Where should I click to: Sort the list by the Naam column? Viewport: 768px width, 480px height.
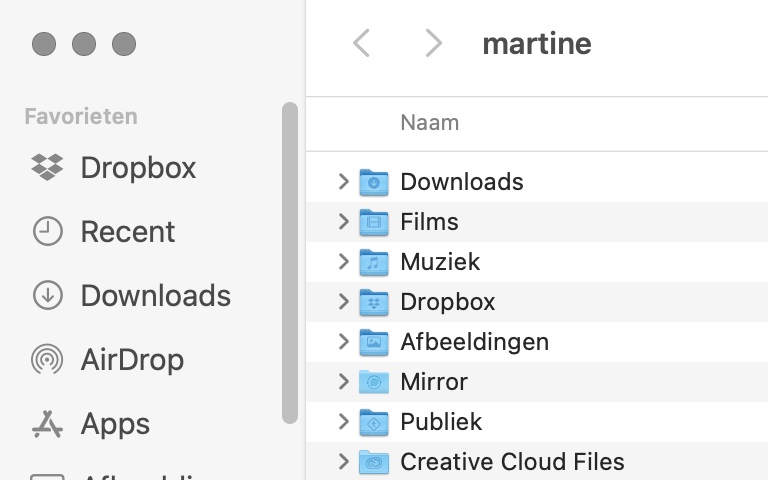click(x=430, y=123)
